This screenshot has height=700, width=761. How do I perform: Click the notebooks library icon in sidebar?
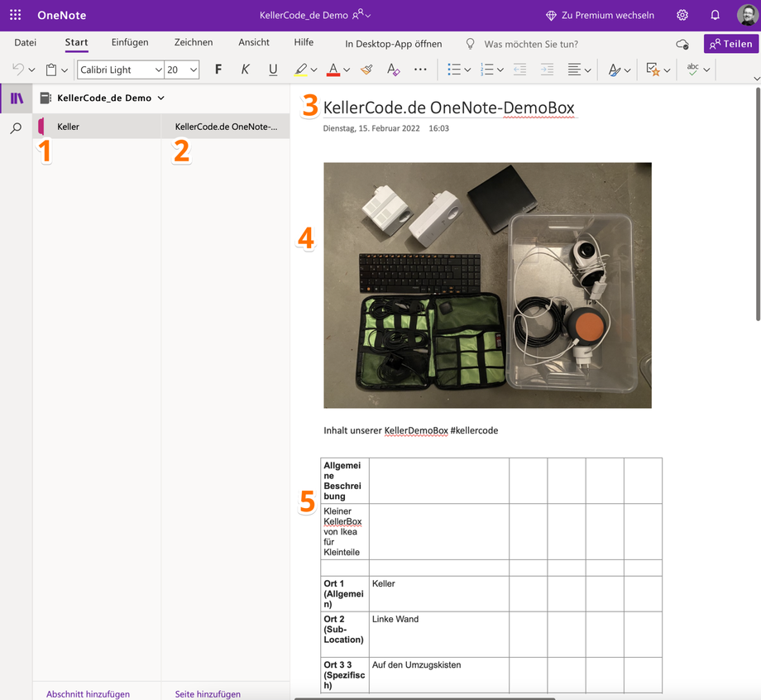(x=16, y=98)
